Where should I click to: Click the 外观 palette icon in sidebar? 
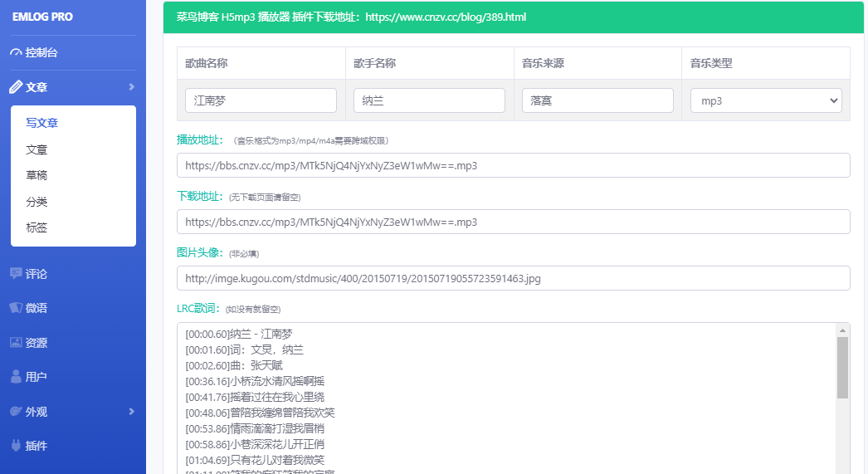16,412
